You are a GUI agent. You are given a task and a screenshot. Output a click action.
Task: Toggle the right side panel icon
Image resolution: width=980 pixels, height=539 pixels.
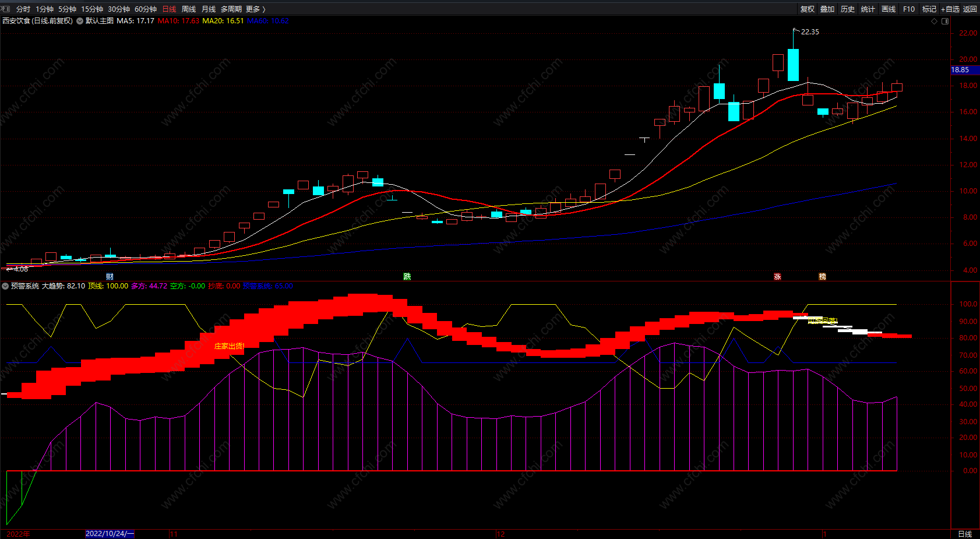click(x=945, y=21)
